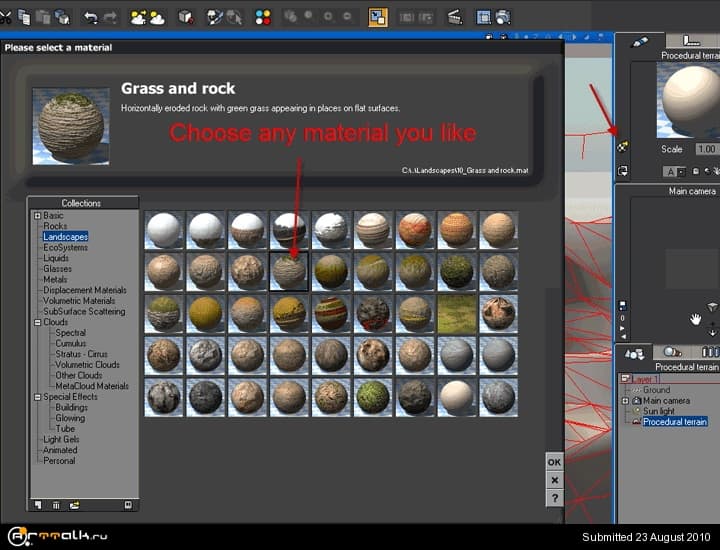Screen dimensions: 720x550
Task: Click the Scale value field 1.00
Action: click(x=707, y=149)
